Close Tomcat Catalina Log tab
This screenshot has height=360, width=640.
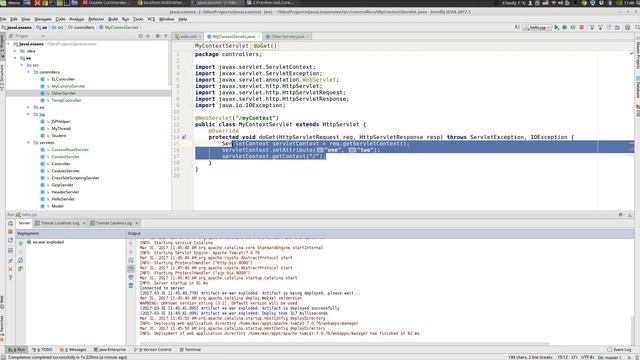point(137,223)
